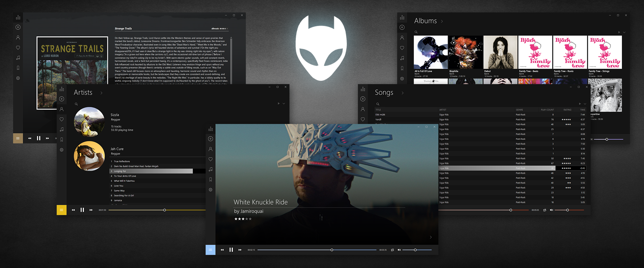Open Settings gear in Strange Trails window
The image size is (644, 268).
(18, 78)
